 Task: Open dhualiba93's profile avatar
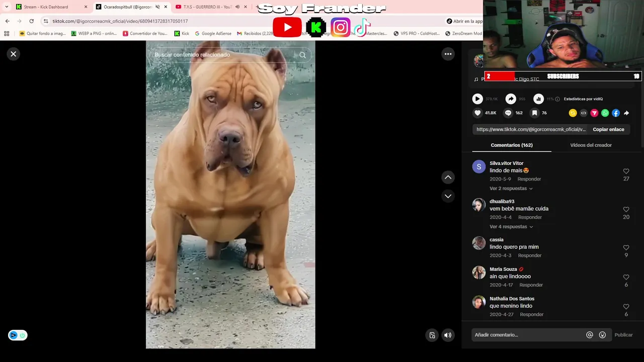[x=478, y=205]
